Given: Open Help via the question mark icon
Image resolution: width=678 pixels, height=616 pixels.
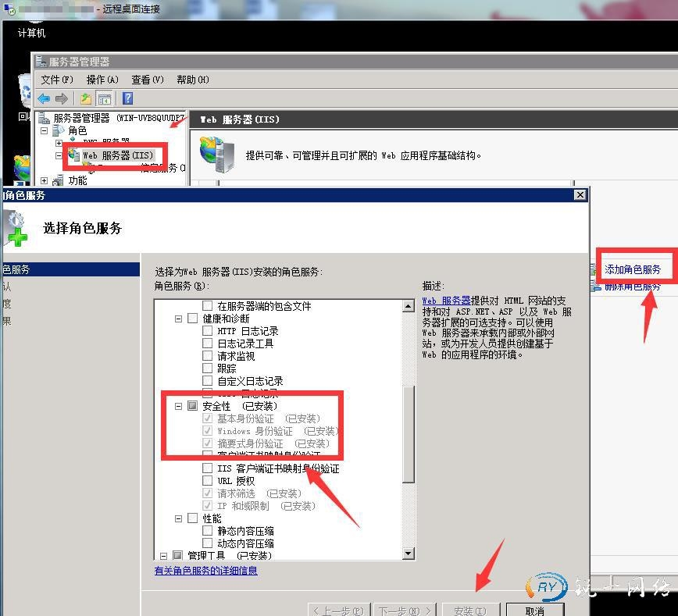Looking at the screenshot, I should click(127, 98).
